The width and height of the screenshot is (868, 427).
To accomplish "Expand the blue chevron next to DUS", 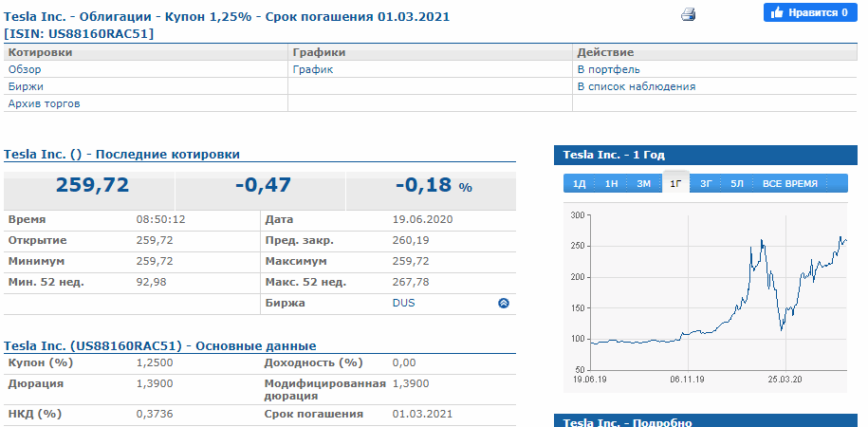I will 503,303.
